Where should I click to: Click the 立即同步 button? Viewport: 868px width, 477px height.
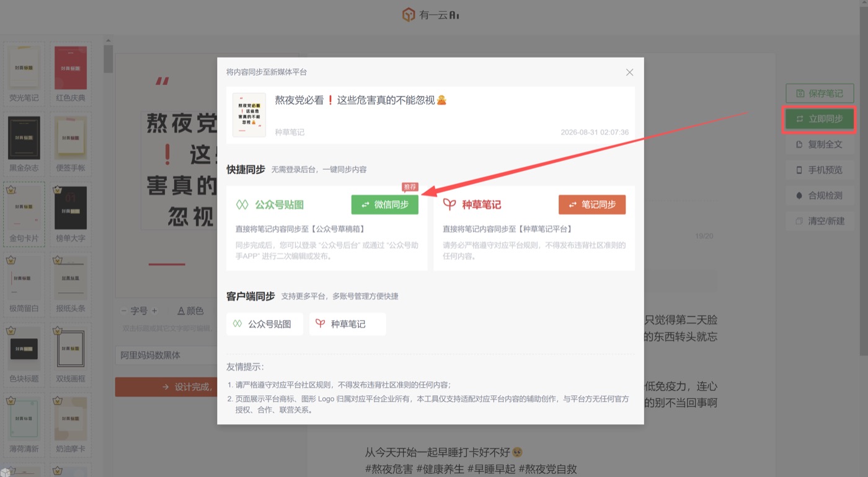(x=820, y=119)
